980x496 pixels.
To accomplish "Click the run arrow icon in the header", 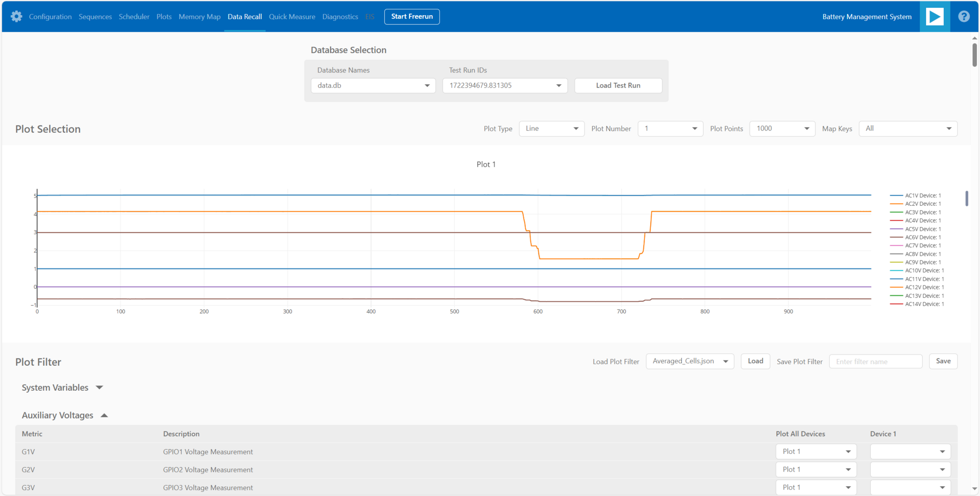I will (x=935, y=16).
